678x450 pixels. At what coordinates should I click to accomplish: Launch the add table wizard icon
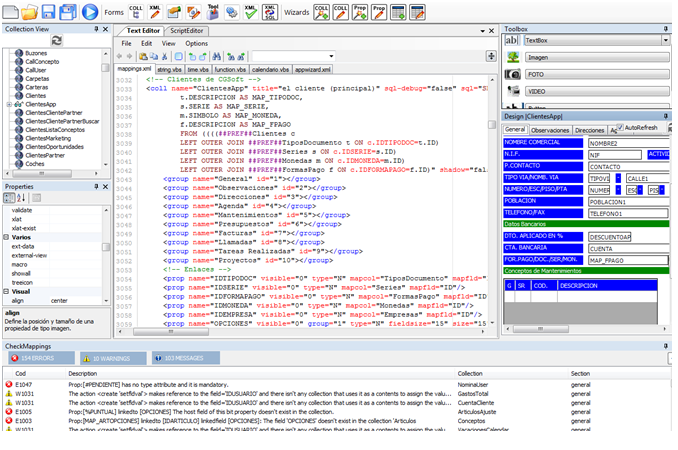[x=398, y=12]
